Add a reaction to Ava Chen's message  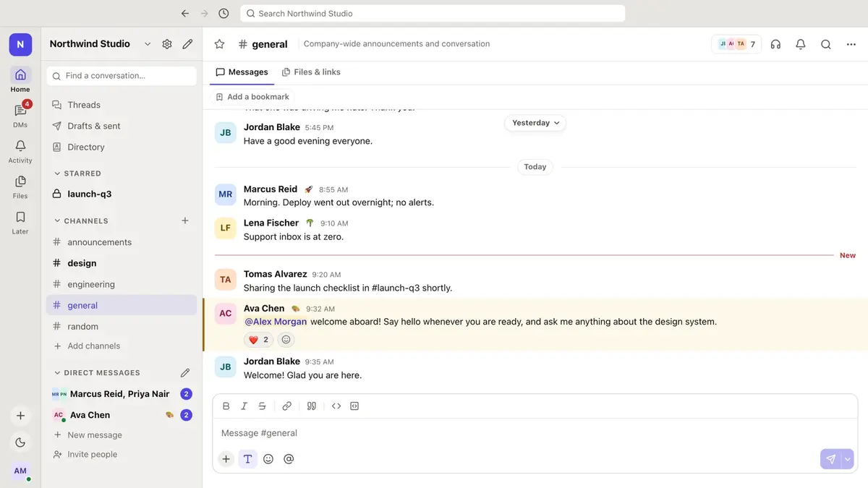[x=286, y=340]
